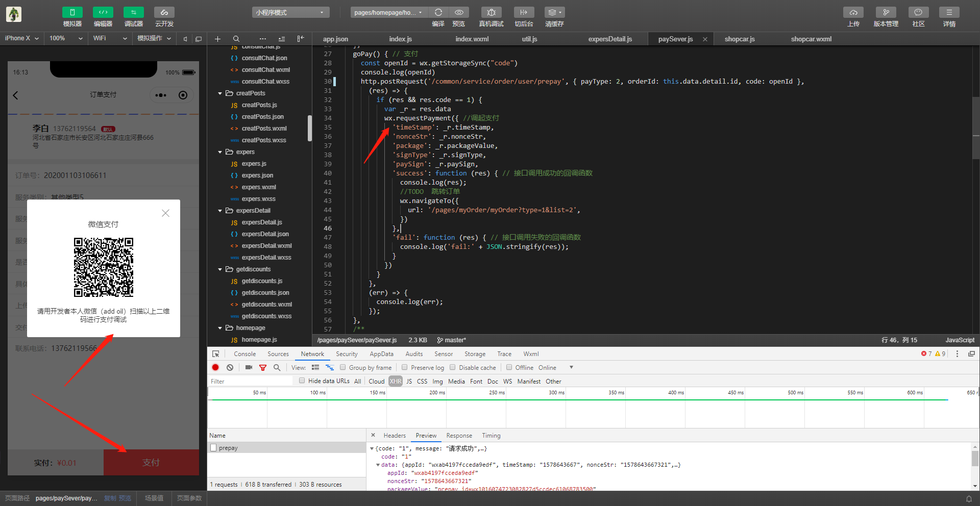Check the Disable cache option

[453, 367]
